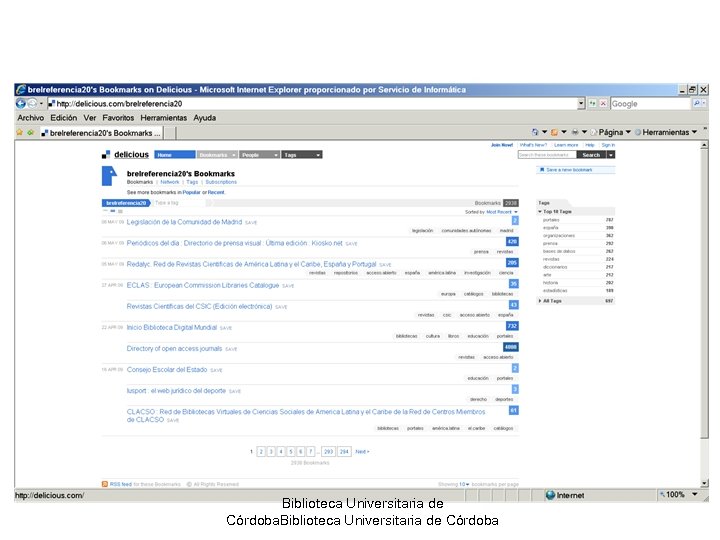Click the Home page icon in command bar
720x540 pixels.
(x=535, y=132)
